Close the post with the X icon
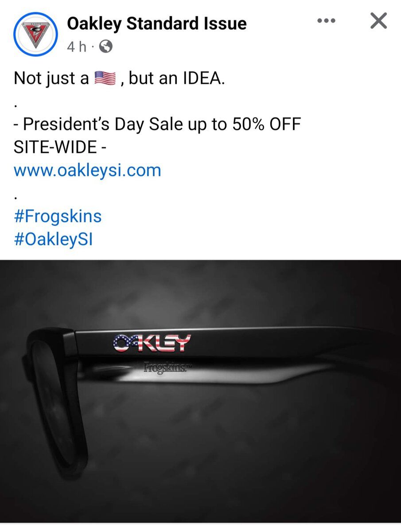The width and height of the screenshot is (401, 532). [x=378, y=21]
